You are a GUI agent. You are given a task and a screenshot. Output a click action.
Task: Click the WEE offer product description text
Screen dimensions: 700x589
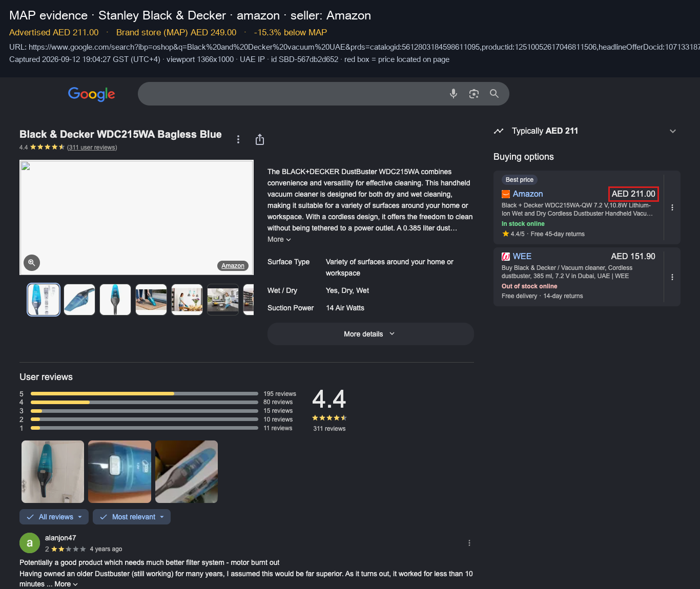(567, 272)
